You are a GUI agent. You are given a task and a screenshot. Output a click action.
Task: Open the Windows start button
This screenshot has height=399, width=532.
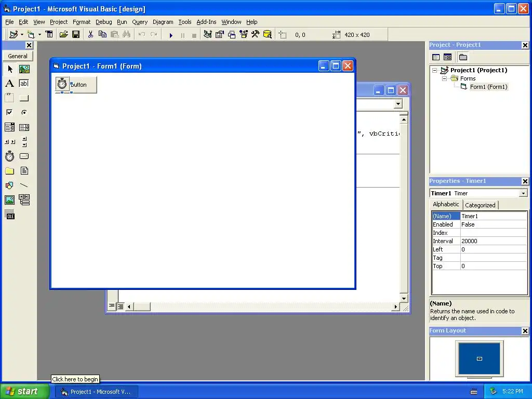[24, 391]
